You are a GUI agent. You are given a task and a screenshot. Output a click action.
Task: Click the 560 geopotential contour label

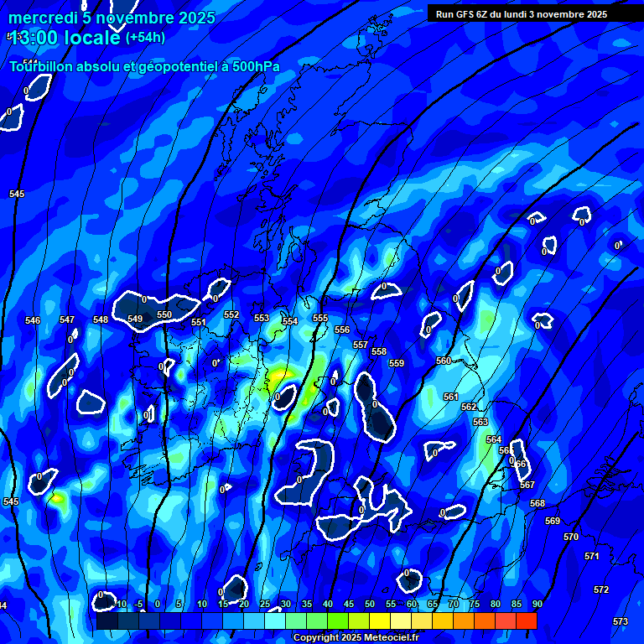pyautogui.click(x=444, y=361)
